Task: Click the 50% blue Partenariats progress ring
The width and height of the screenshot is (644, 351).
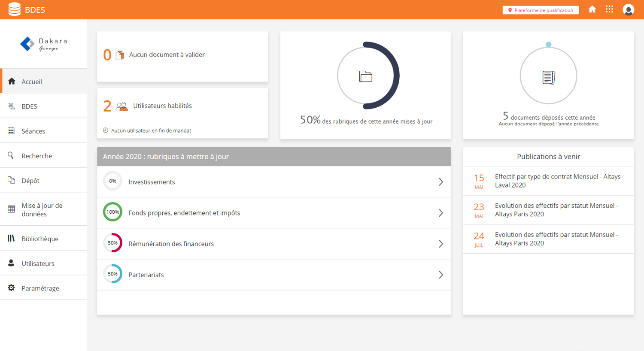Action: coord(112,274)
